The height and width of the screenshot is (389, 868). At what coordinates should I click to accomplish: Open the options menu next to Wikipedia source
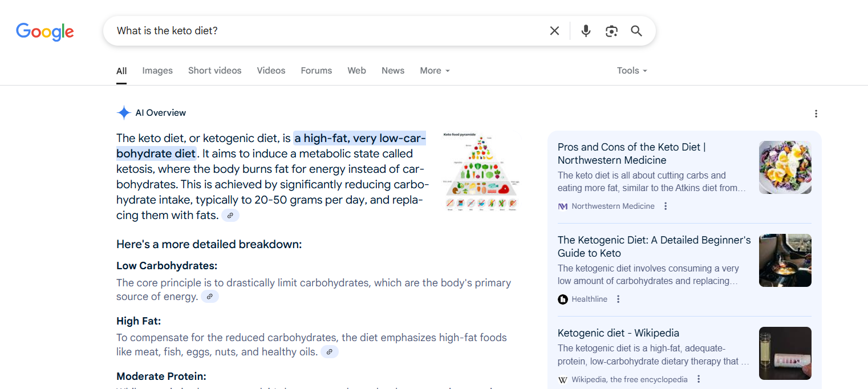tap(698, 379)
